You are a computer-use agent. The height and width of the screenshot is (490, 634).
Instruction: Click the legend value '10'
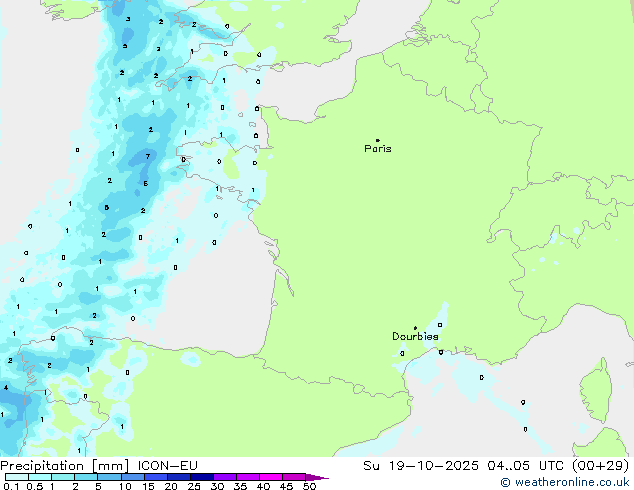pyautogui.click(x=125, y=486)
